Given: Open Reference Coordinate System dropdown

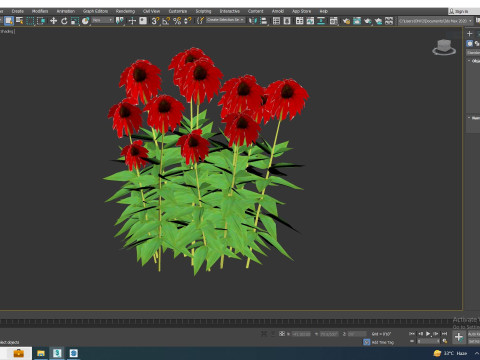Looking at the screenshot, I should (103, 20).
